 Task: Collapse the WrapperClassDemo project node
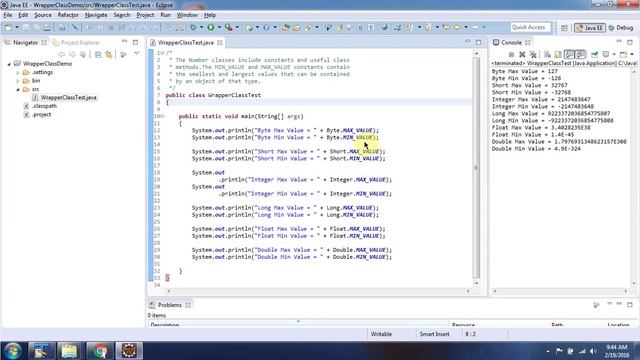9,64
